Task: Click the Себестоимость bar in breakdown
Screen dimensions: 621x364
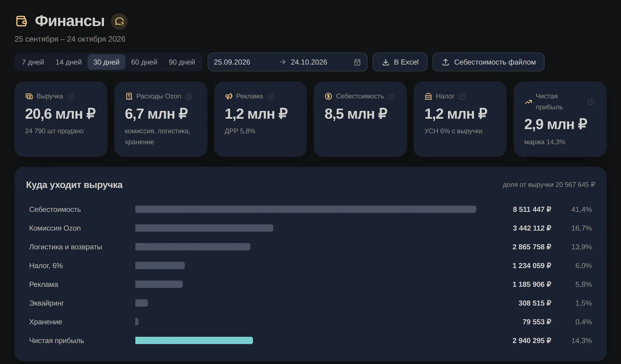Action: click(x=306, y=209)
